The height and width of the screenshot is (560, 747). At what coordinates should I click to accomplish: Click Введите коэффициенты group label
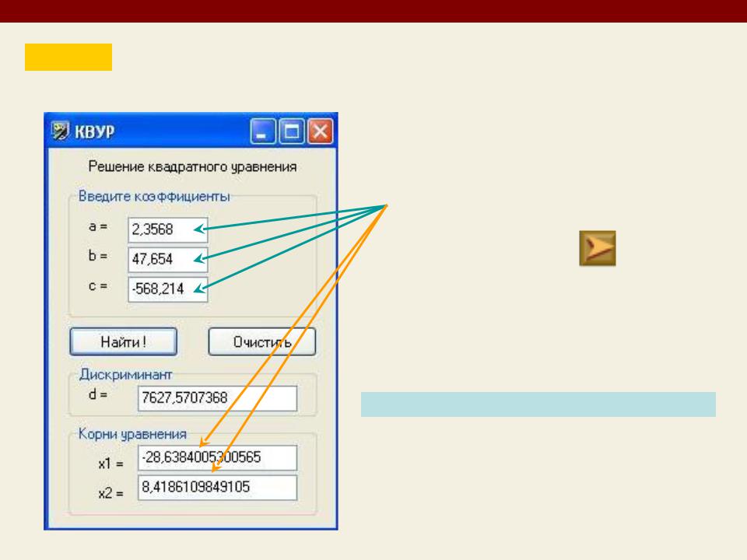[x=154, y=196]
